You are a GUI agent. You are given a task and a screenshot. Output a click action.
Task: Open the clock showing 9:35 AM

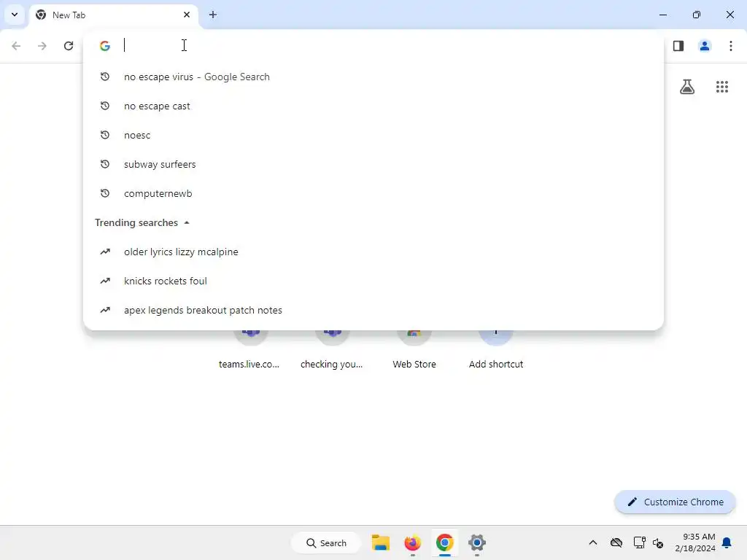[x=695, y=542]
